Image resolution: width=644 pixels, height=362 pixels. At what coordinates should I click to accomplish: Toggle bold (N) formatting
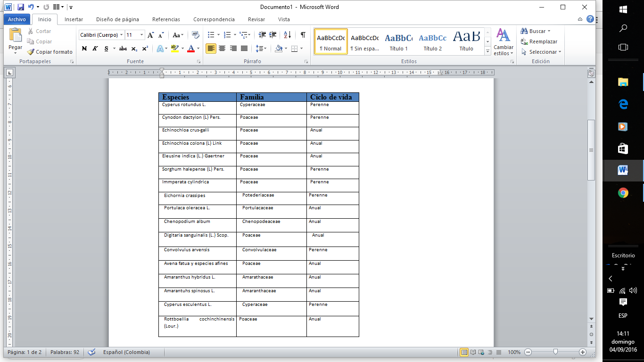coord(84,49)
